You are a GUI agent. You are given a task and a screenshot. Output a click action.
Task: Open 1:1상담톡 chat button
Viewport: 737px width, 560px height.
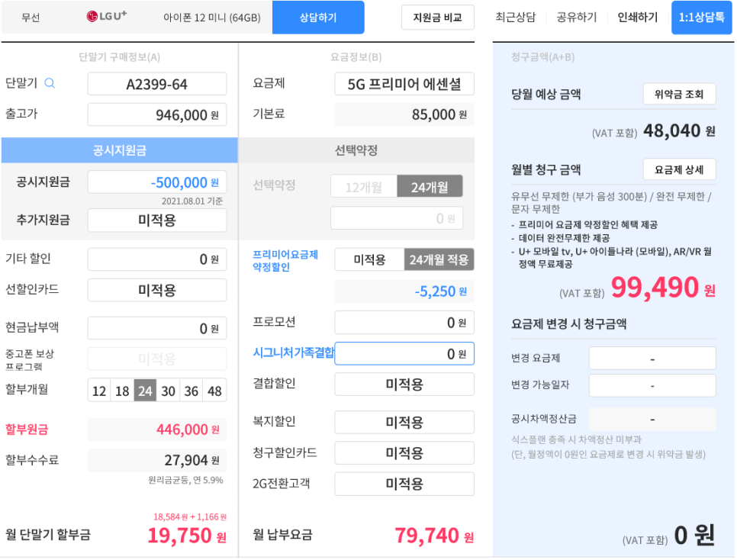point(702,18)
